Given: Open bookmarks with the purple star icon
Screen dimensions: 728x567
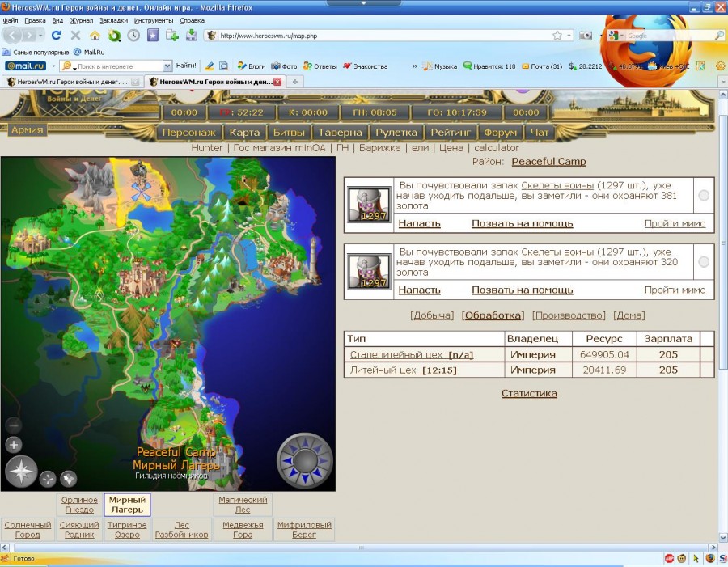Looking at the screenshot, I should tap(153, 36).
